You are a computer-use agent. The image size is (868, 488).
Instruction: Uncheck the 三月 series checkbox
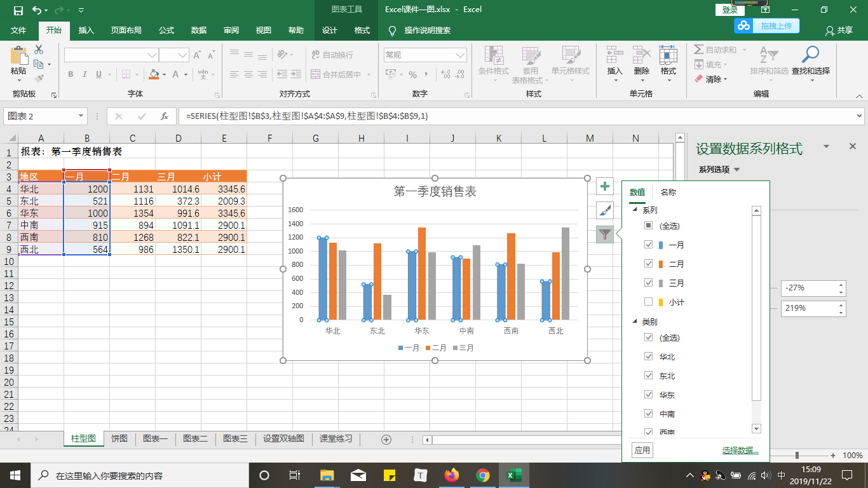pos(648,283)
